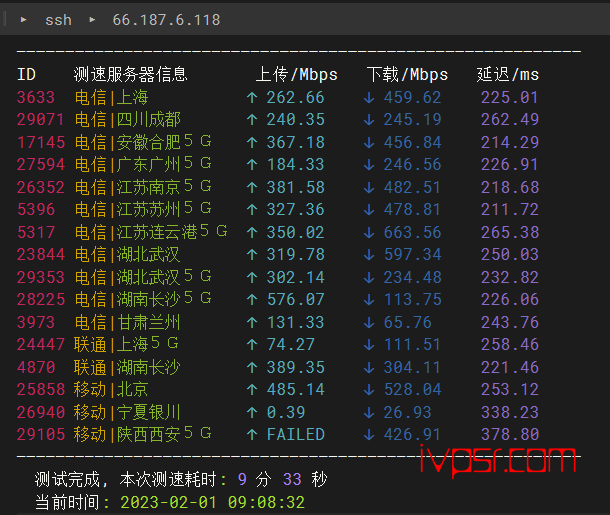Click download value 663.56
This screenshot has width=610, height=515.
pyautogui.click(x=412, y=232)
